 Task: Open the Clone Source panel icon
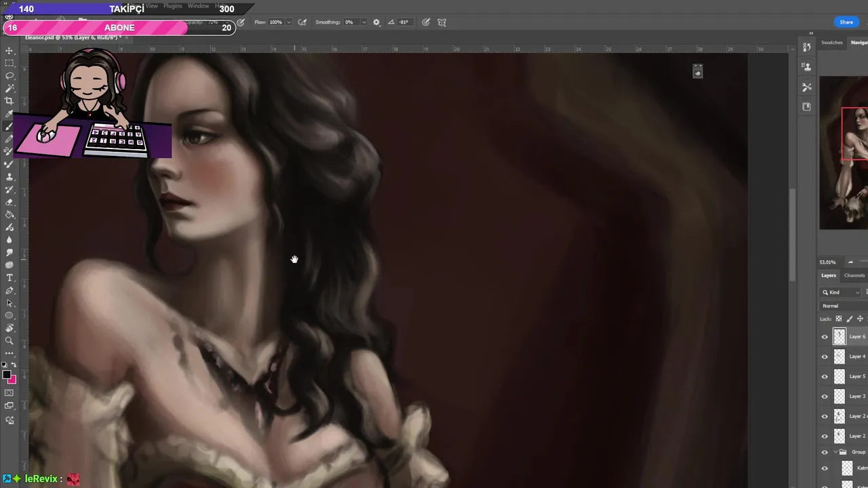(x=806, y=66)
